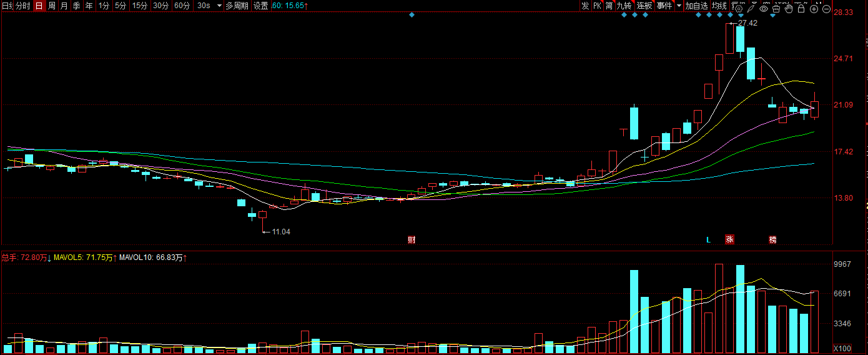Select the 月 monthly period tab
The height and width of the screenshot is (355, 868).
[64, 6]
